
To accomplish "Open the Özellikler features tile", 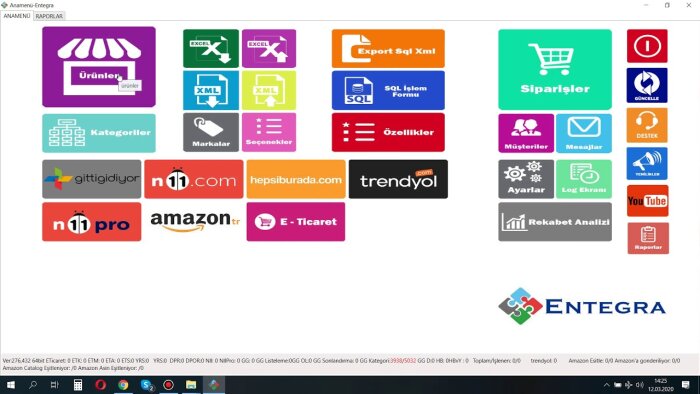I will (x=388, y=133).
